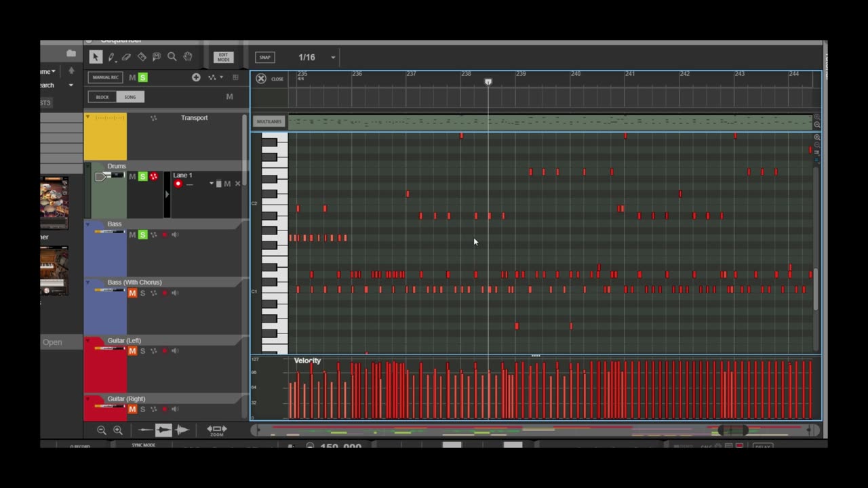Toggle record enable on Lane 1
This screenshot has height=488, width=868.
coord(178,184)
